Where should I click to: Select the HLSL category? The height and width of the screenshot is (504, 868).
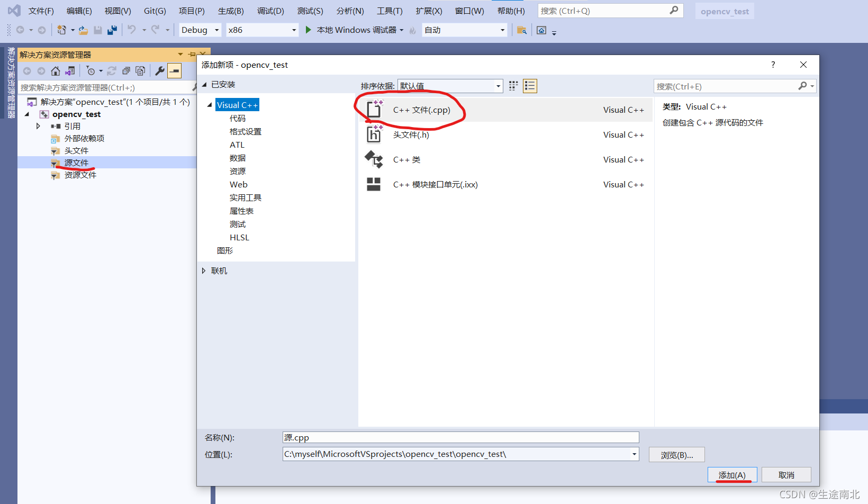[239, 237]
